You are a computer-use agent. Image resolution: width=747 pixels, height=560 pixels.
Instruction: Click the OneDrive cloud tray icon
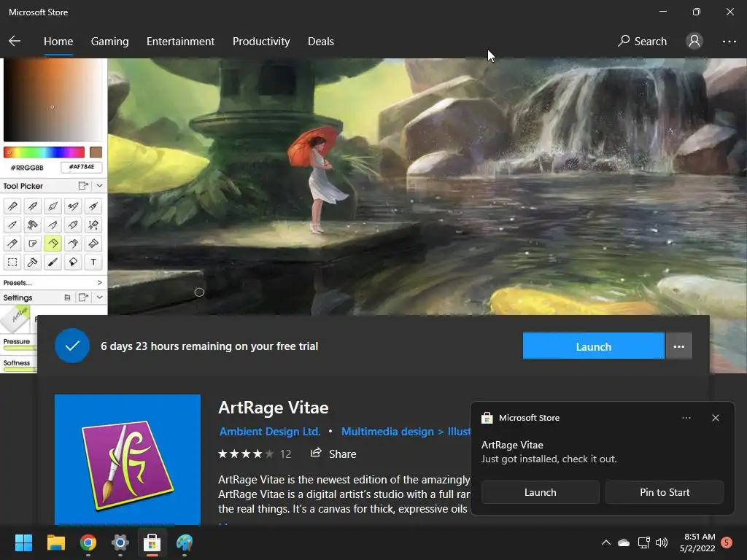(624, 542)
